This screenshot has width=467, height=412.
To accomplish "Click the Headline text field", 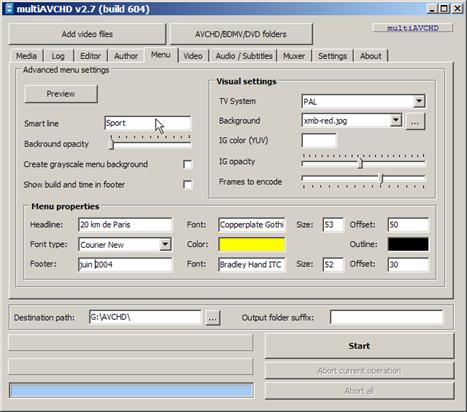I will tap(125, 225).
